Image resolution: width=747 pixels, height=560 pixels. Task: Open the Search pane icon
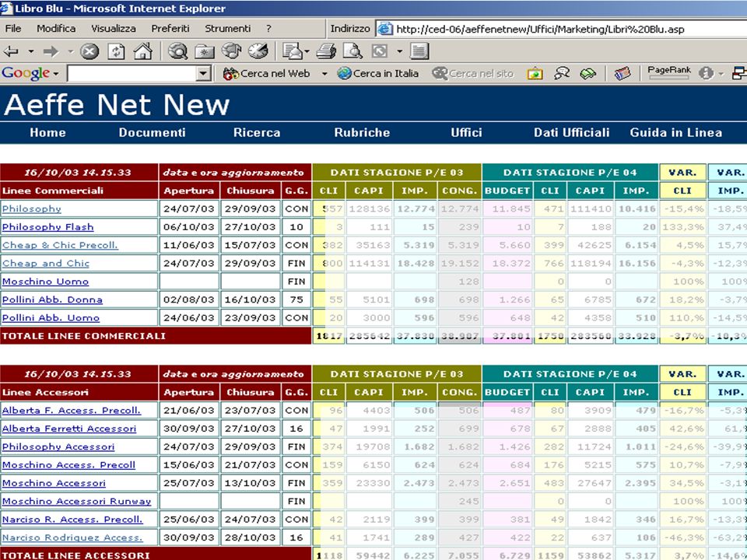tap(177, 51)
